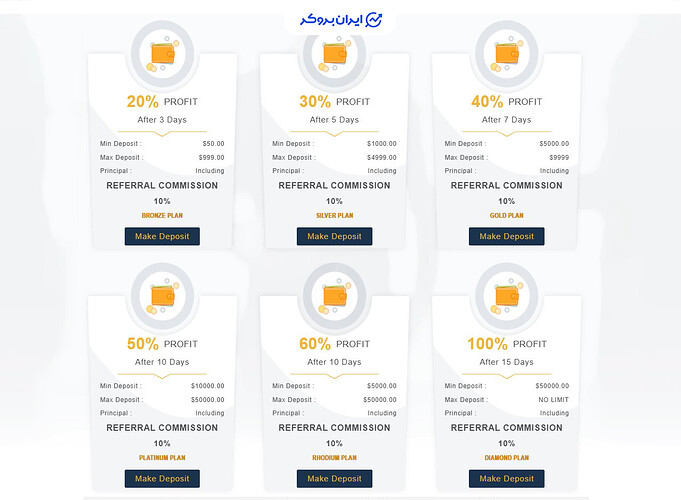681x500 pixels.
Task: Select the SILVER PLAN label
Action: [334, 215]
